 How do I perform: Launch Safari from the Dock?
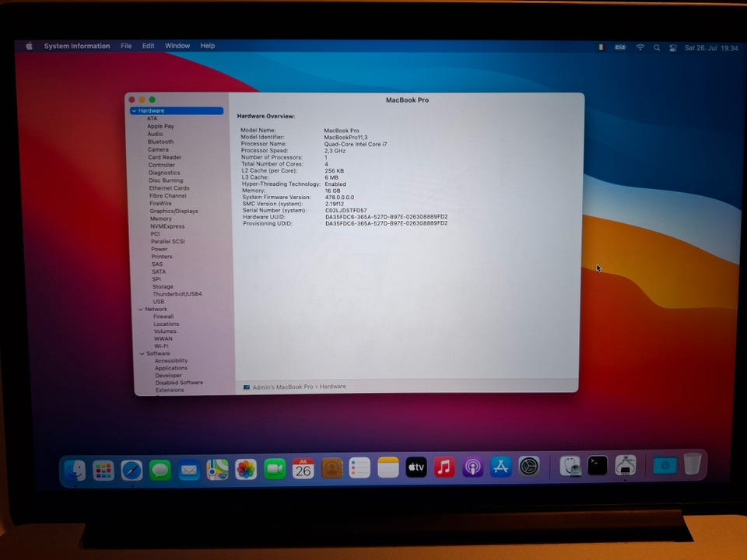[132, 471]
